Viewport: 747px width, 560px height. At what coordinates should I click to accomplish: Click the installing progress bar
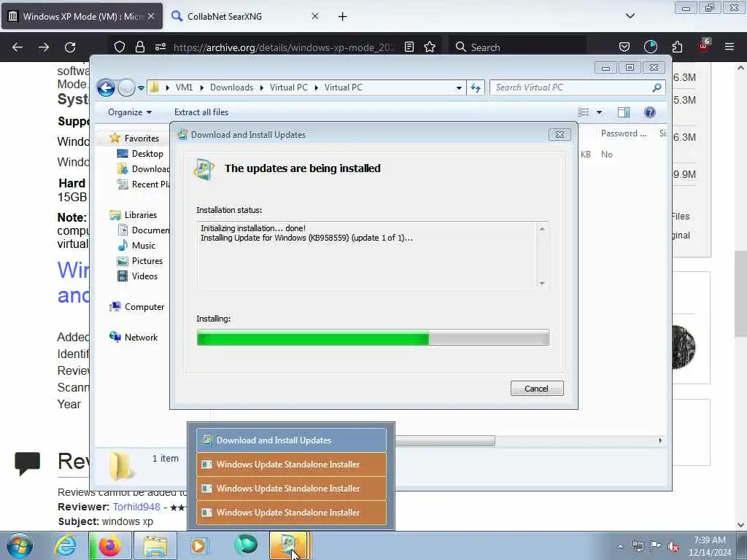373,338
